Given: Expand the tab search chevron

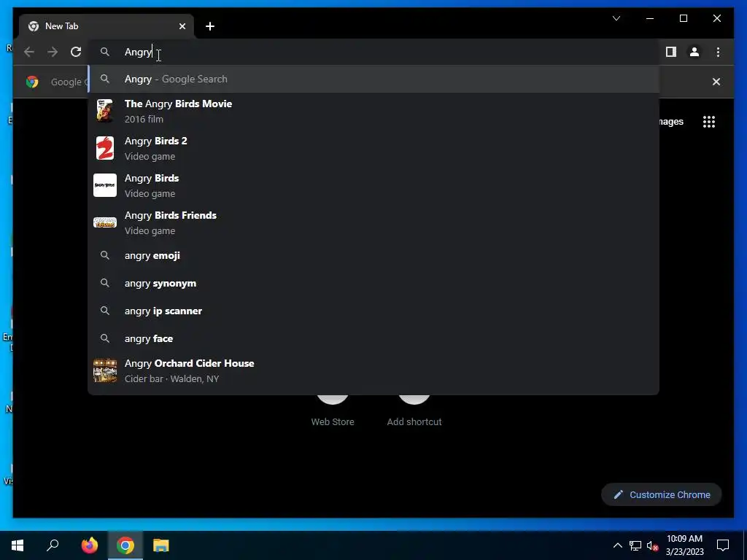Looking at the screenshot, I should tap(616, 18).
